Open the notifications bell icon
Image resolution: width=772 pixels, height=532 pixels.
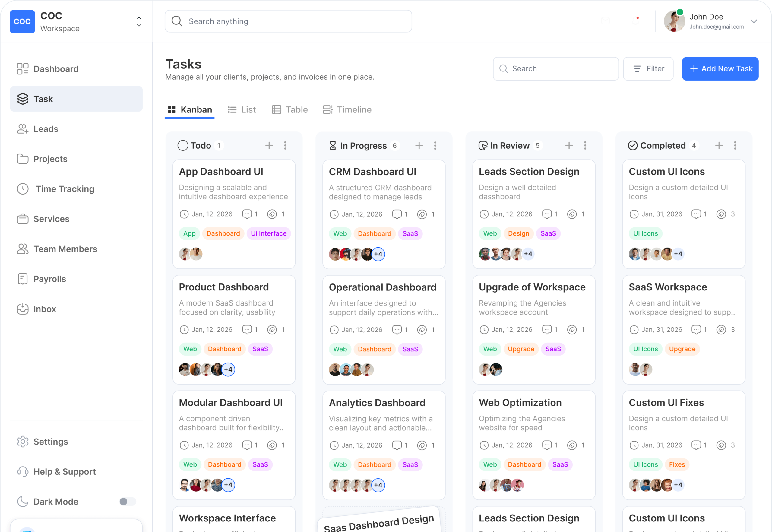[x=636, y=21]
